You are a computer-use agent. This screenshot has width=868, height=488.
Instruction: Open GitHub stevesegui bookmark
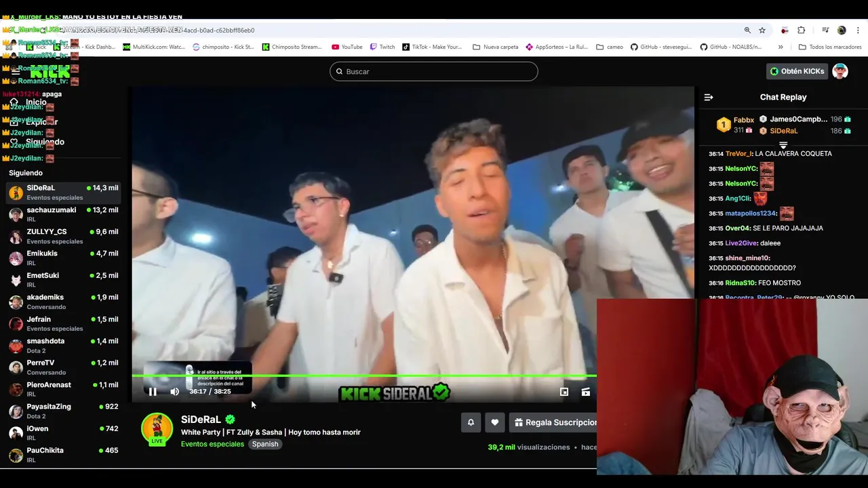click(x=660, y=47)
